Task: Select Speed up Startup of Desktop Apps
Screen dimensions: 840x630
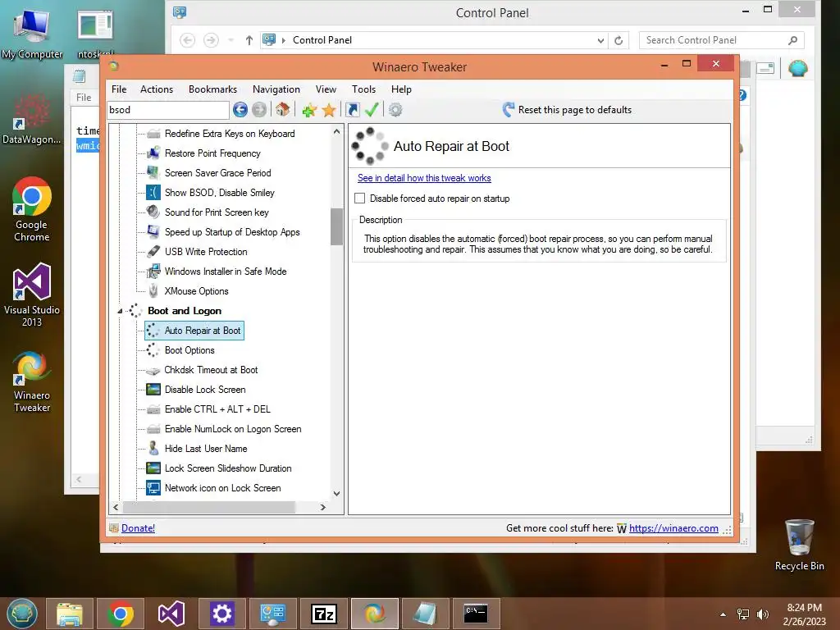Action: click(232, 232)
